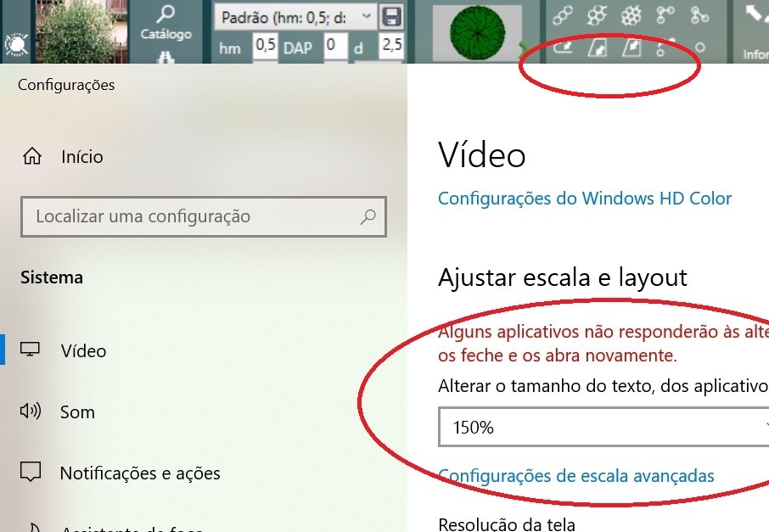The height and width of the screenshot is (532, 769).
Task: Click the insert into outlined area icon
Action: (x=597, y=48)
